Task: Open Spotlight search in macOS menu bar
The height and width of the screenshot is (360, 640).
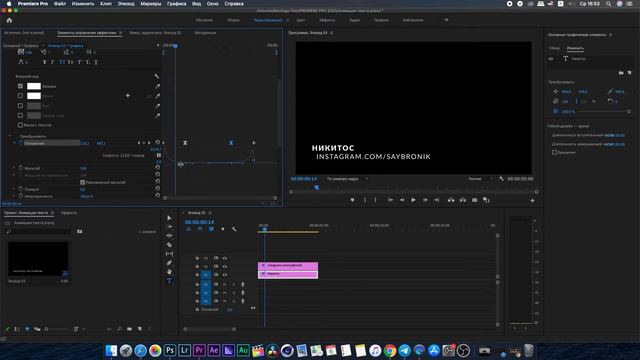Action: [609, 4]
